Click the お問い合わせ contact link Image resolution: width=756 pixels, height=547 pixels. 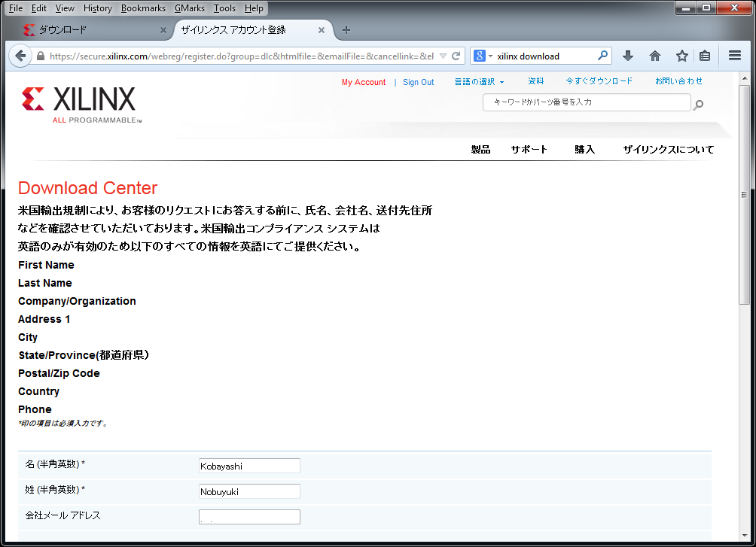[678, 81]
